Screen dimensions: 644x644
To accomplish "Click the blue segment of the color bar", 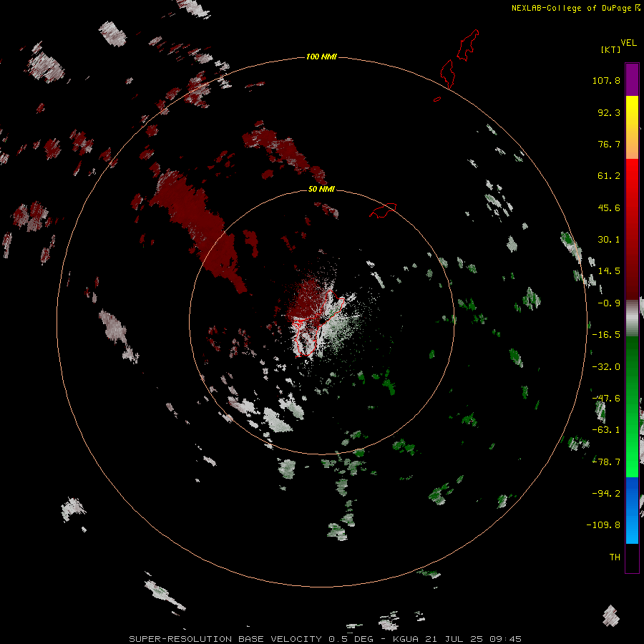I will tap(632, 510).
